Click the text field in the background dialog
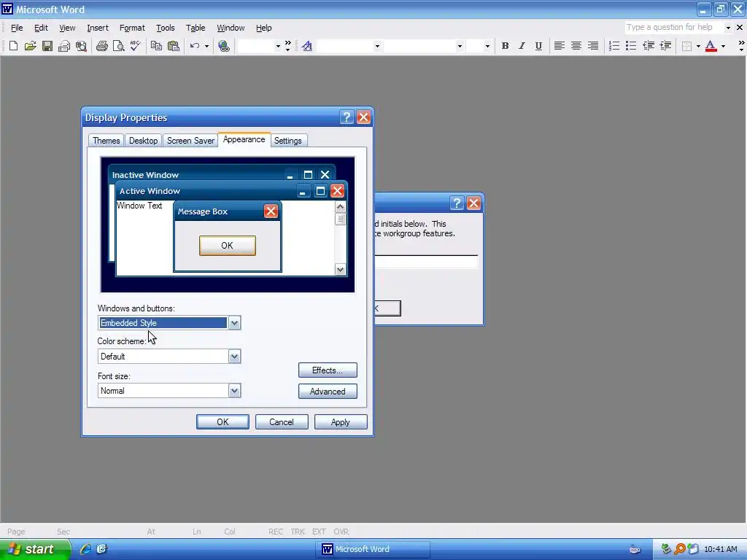This screenshot has height=560, width=747. (426, 262)
